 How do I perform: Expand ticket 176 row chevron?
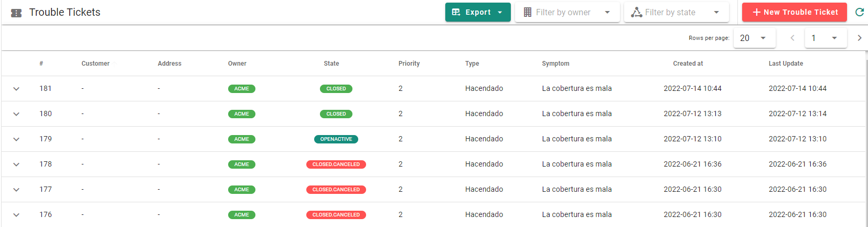[x=16, y=215]
